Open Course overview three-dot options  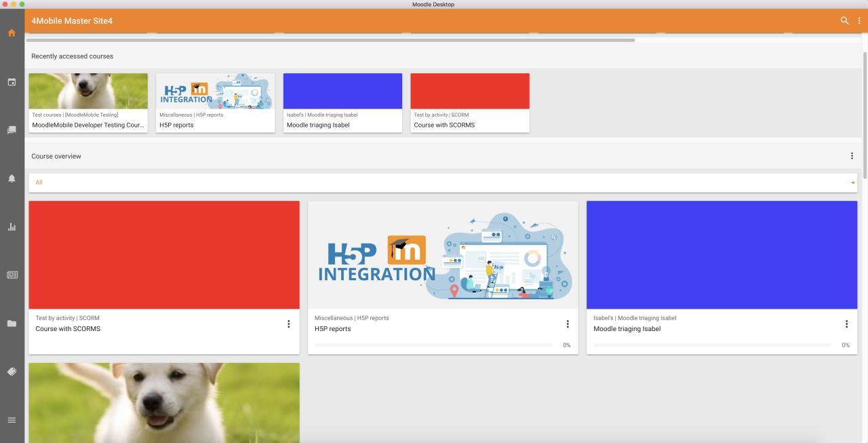click(852, 156)
